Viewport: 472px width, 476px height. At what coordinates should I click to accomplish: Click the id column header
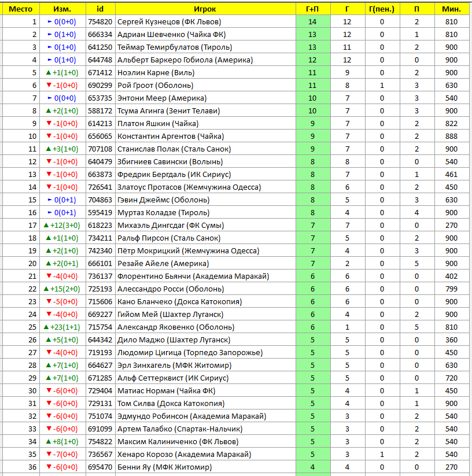[100, 9]
